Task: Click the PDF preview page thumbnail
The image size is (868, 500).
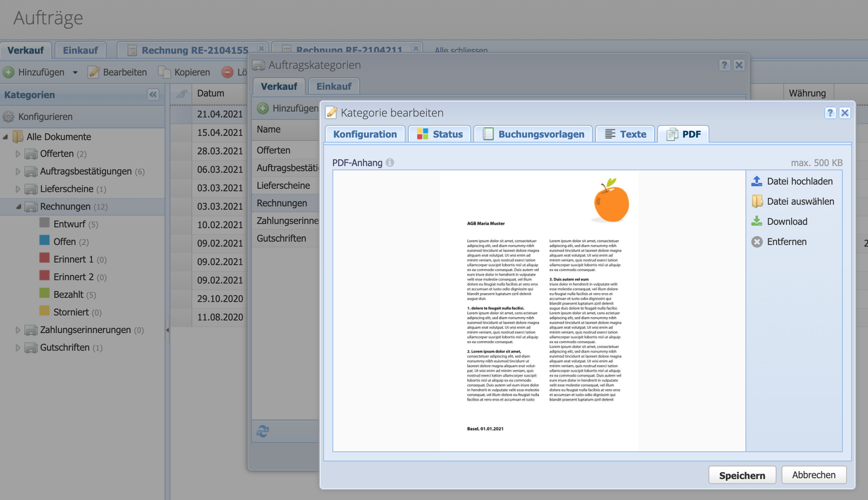Action: coord(539,310)
